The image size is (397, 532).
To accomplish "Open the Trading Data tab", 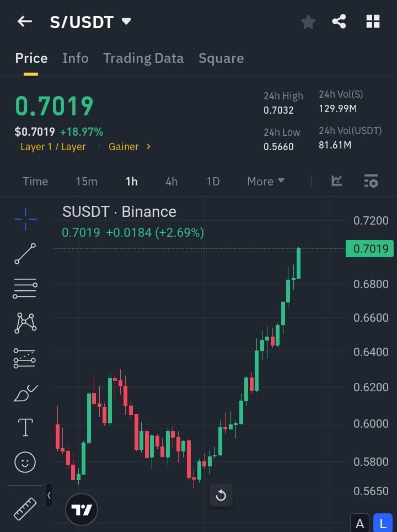I will (x=143, y=58).
